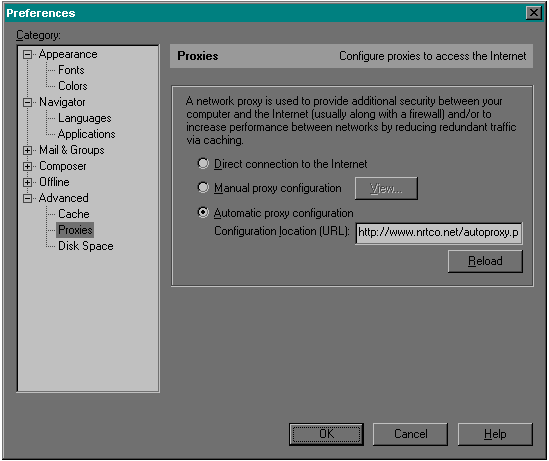Click the Configuration location URL field
Screen dimensions: 549x461
pos(439,233)
